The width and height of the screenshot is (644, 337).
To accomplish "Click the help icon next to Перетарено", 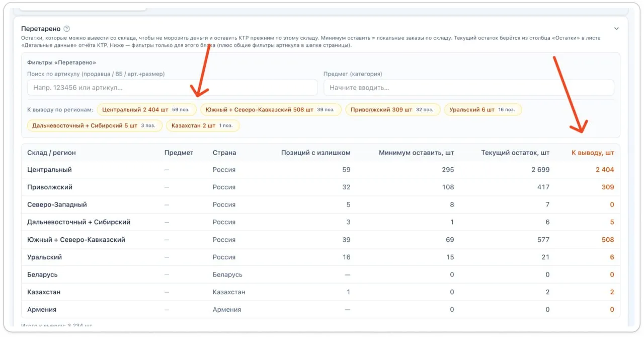I will coord(67,29).
